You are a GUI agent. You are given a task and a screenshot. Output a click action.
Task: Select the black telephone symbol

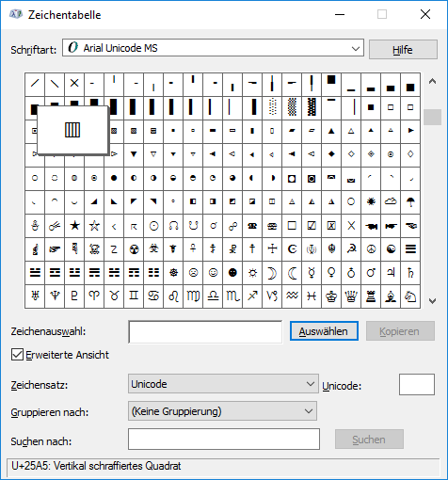tap(252, 226)
